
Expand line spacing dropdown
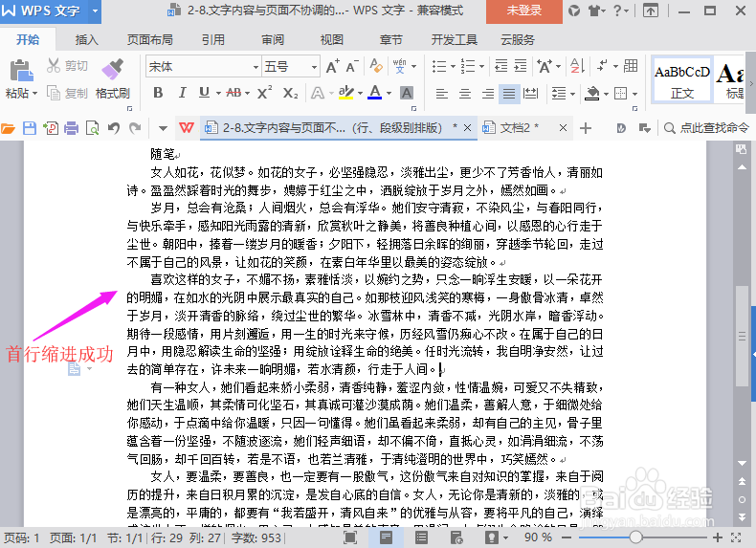click(573, 94)
